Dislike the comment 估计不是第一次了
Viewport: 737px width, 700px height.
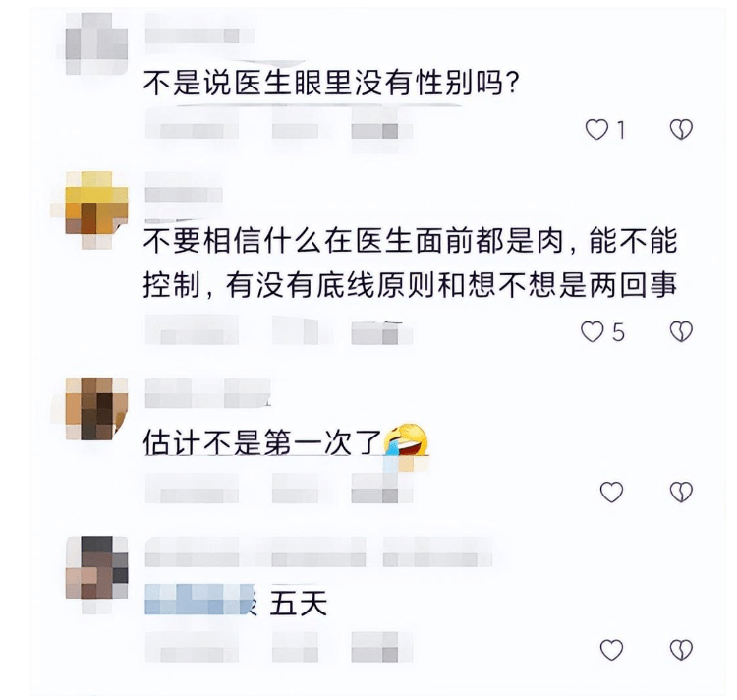pos(681,493)
